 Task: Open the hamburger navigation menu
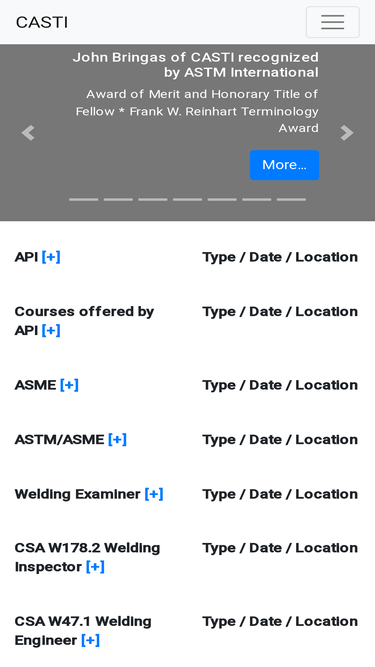[332, 22]
